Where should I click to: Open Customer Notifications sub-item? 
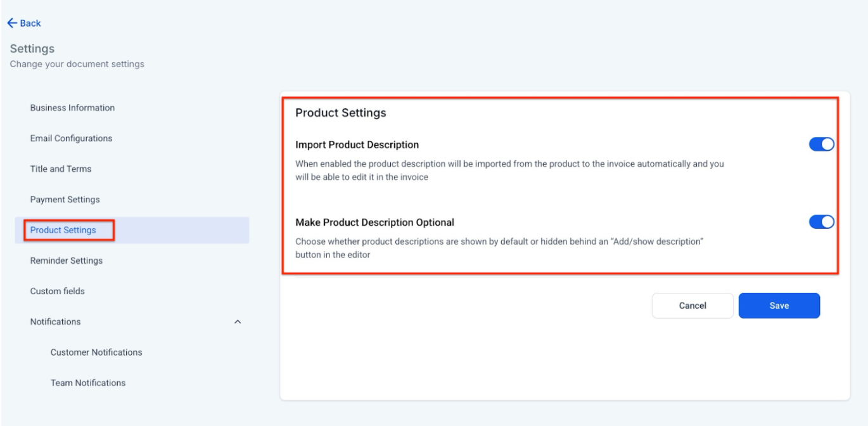pos(96,352)
